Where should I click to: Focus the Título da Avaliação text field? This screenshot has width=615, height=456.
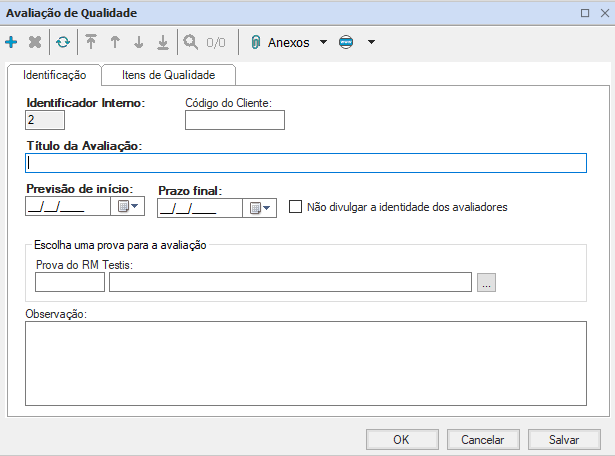(306, 164)
